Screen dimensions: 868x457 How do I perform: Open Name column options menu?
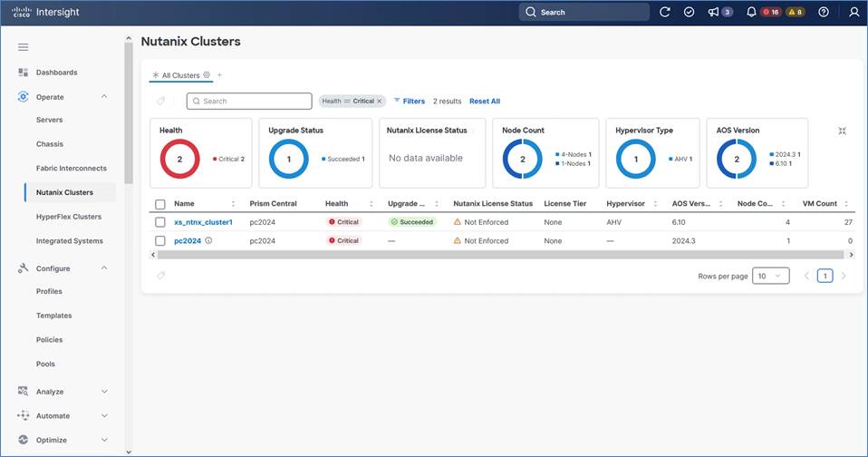(233, 204)
